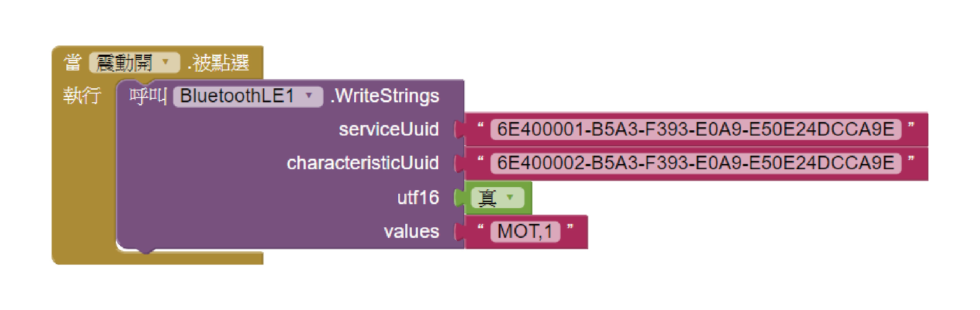Click the utf16 parameter label
The height and width of the screenshot is (310, 980).
click(418, 198)
